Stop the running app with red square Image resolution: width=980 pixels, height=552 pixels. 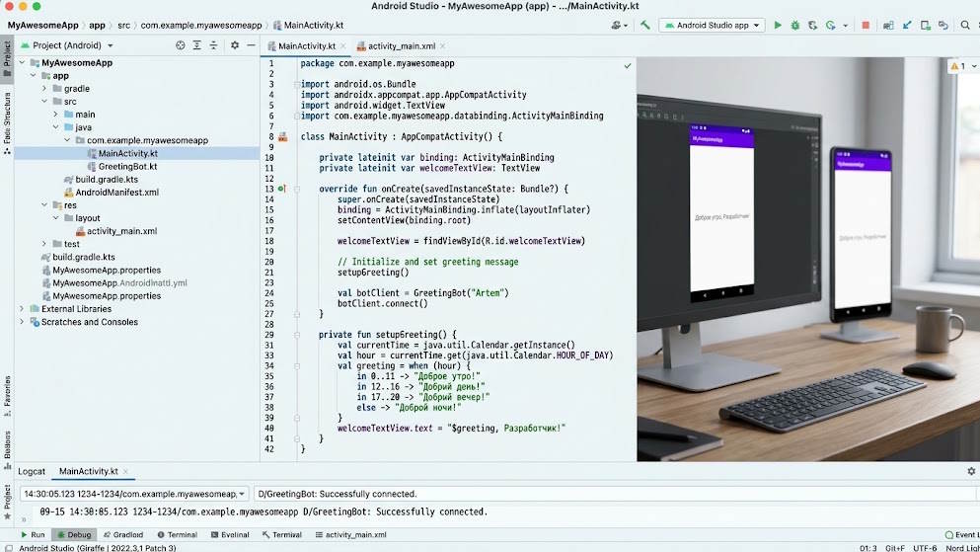click(x=866, y=25)
